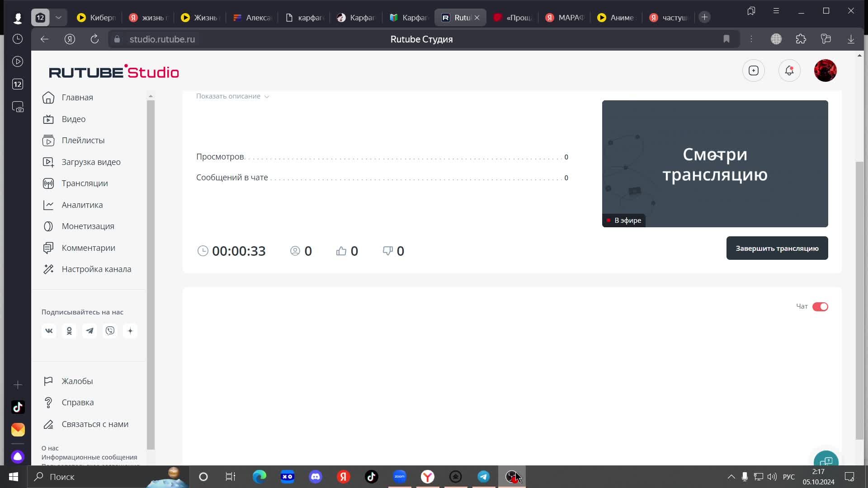This screenshot has height=488, width=868.
Task: Click the О нас footer link
Action: 50,448
